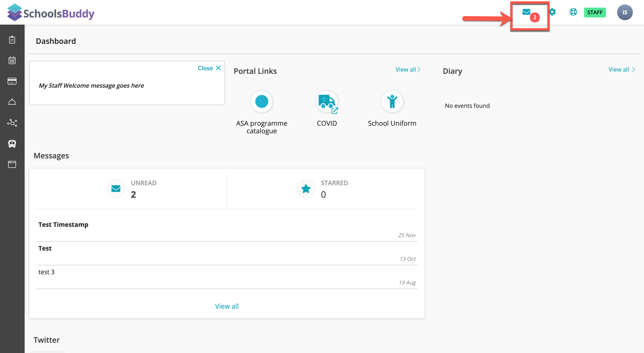Expand Diary with View all
The height and width of the screenshot is (353, 644).
tap(621, 70)
